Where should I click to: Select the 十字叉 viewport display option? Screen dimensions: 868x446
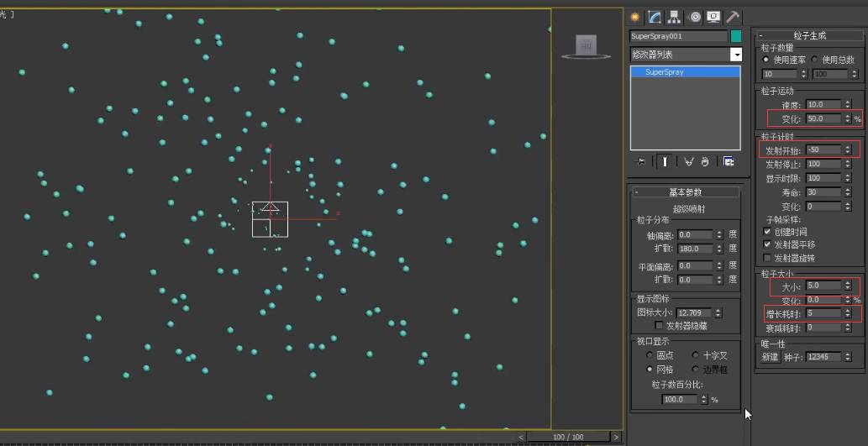pyautogui.click(x=696, y=355)
